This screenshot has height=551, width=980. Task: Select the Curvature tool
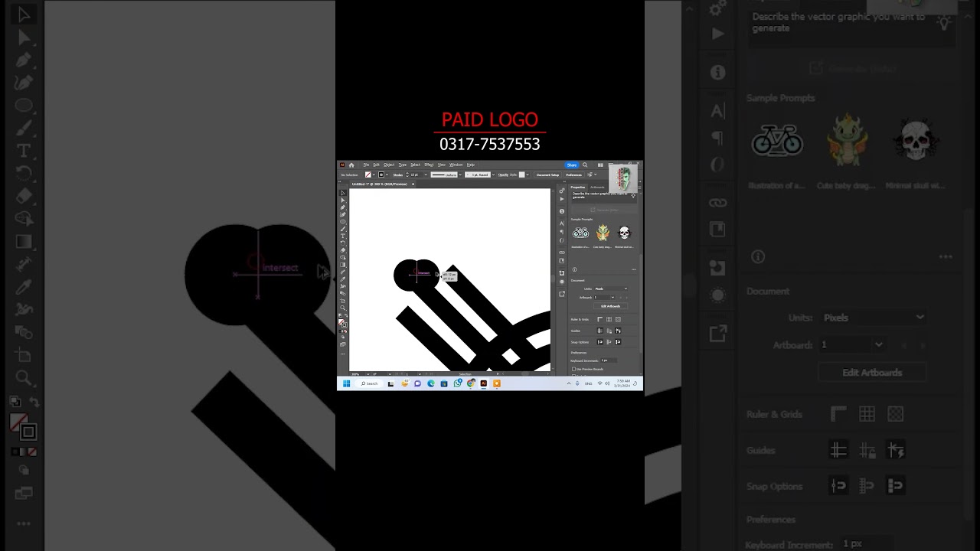343,214
